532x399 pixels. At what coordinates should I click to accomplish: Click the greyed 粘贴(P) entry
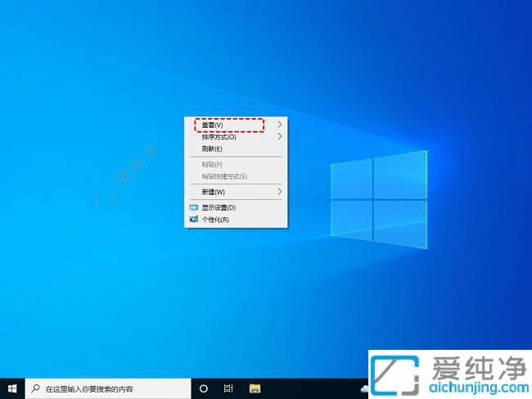236,165
